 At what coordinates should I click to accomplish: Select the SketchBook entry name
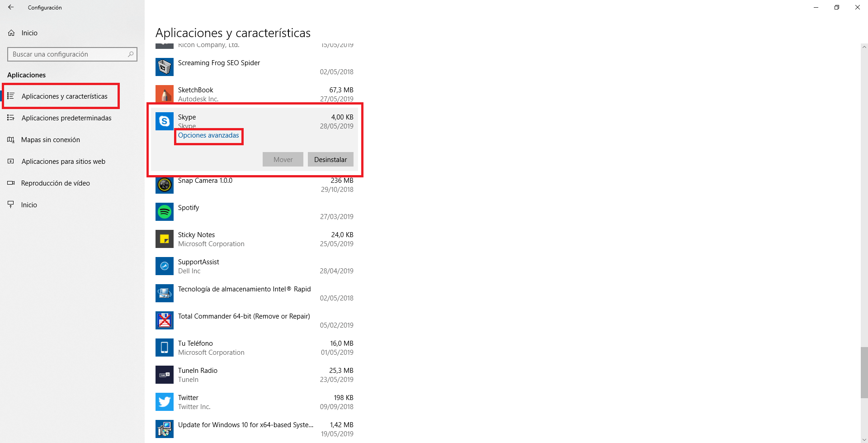pos(195,90)
